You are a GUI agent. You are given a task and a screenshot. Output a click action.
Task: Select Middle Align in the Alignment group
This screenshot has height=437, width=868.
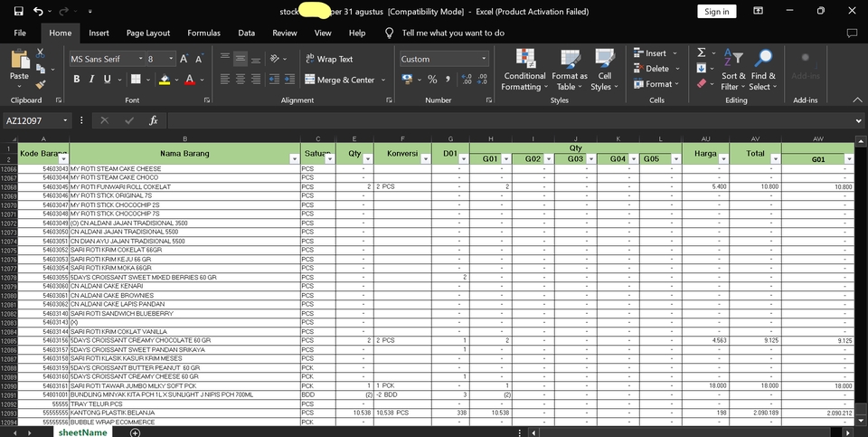coord(241,59)
